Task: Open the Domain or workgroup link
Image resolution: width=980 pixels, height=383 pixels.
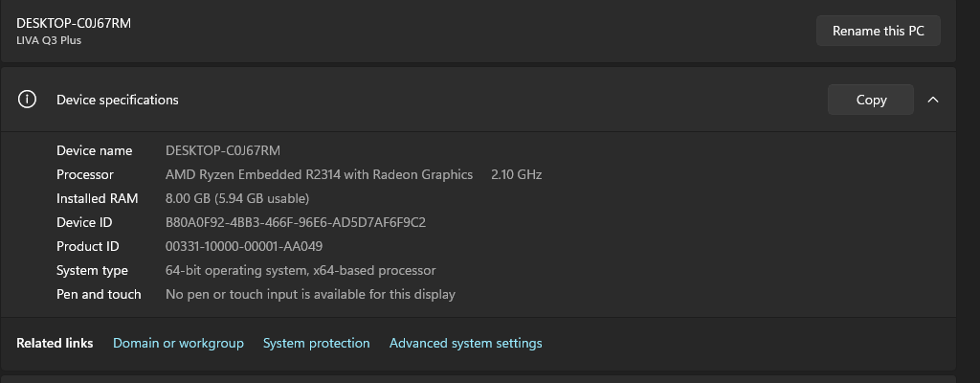Action: tap(178, 343)
